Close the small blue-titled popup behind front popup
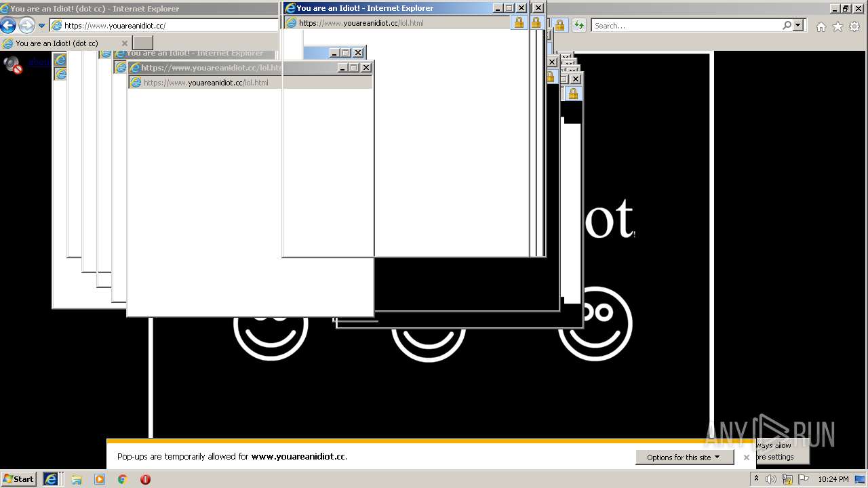This screenshot has width=868, height=488. [358, 53]
